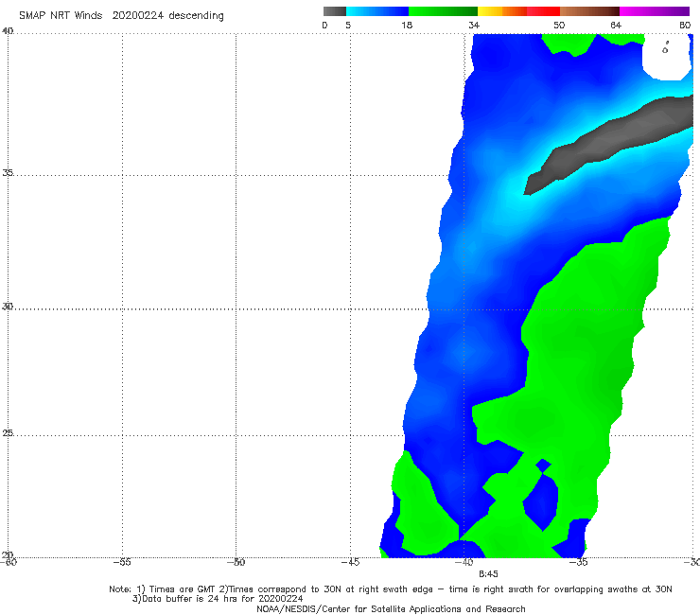Click the latitude label "40" on the left axis
Viewport: 700px width, 615px height.
point(8,31)
